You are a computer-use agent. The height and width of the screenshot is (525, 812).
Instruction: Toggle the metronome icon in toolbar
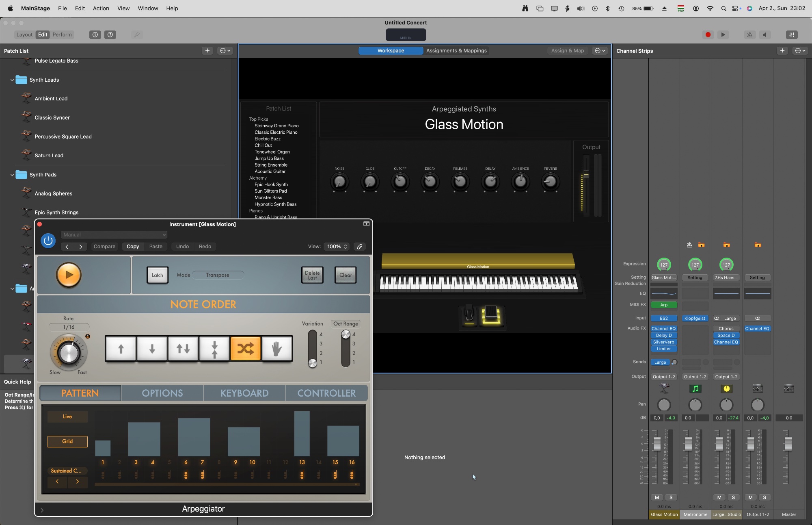[750, 35]
